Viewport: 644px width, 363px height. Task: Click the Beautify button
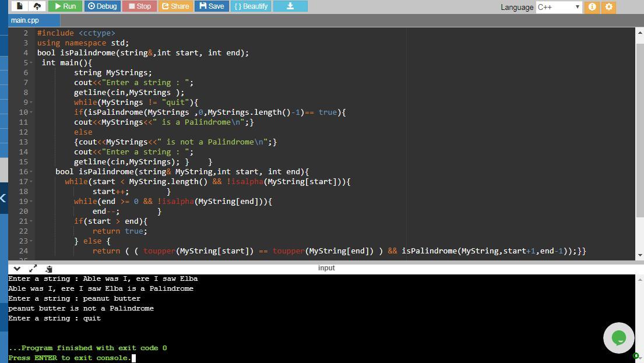point(251,6)
